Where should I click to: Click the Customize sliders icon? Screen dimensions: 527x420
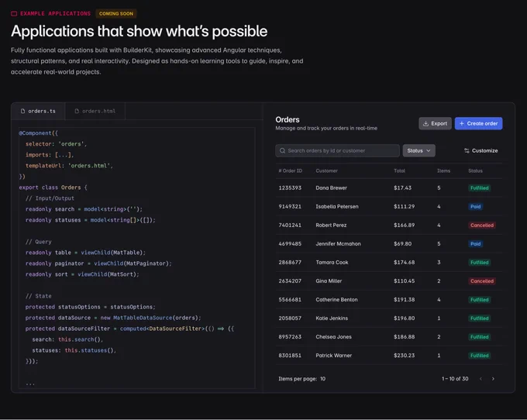pyautogui.click(x=467, y=150)
